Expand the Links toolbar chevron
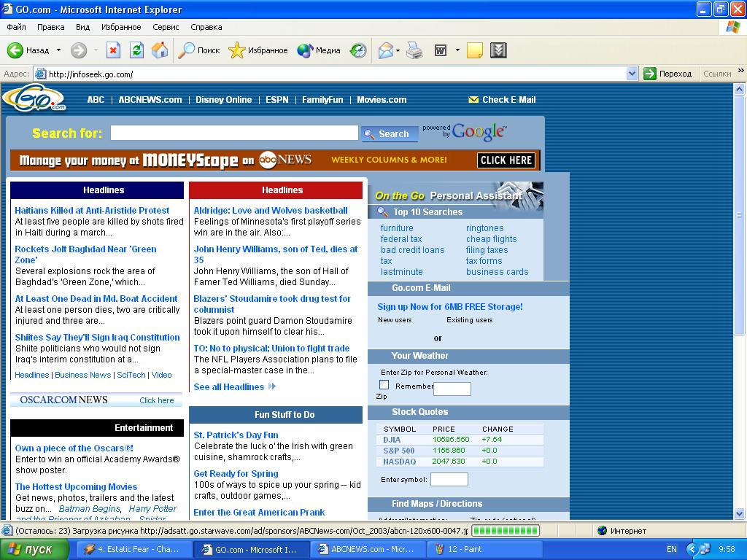Image resolution: width=747 pixels, height=560 pixels. tap(741, 71)
